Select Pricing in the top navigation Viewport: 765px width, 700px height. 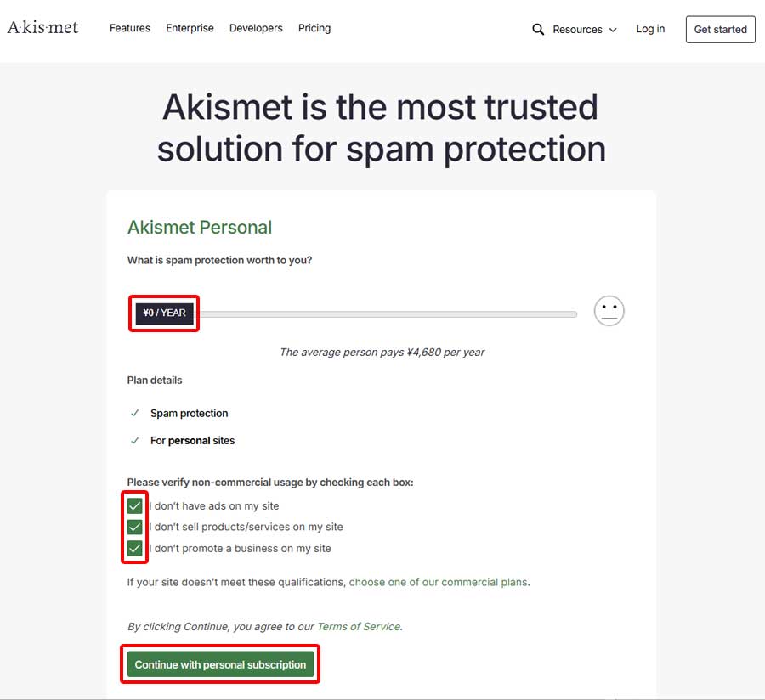314,28
